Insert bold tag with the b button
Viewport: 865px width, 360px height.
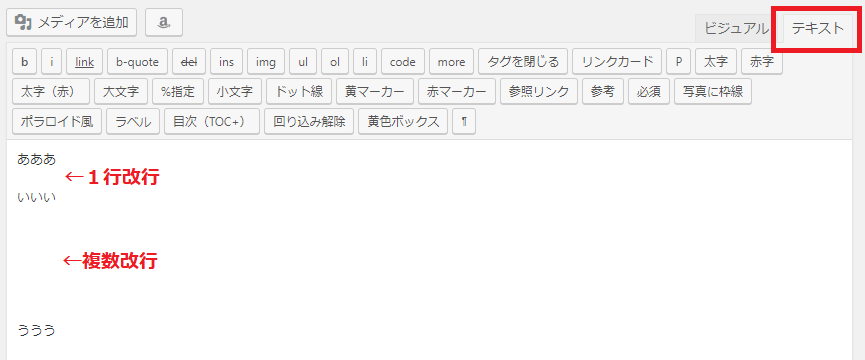[x=24, y=62]
